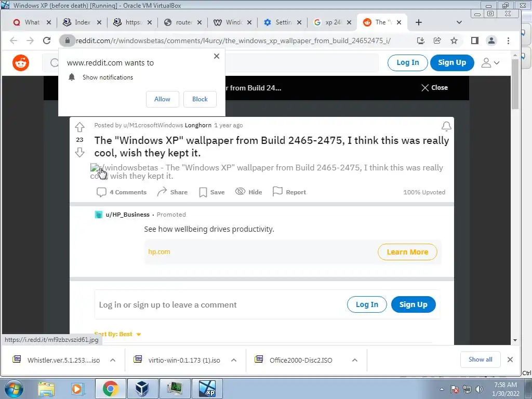Open u/M1crosoftWindows poster profile
The height and width of the screenshot is (399, 532).
click(153, 125)
